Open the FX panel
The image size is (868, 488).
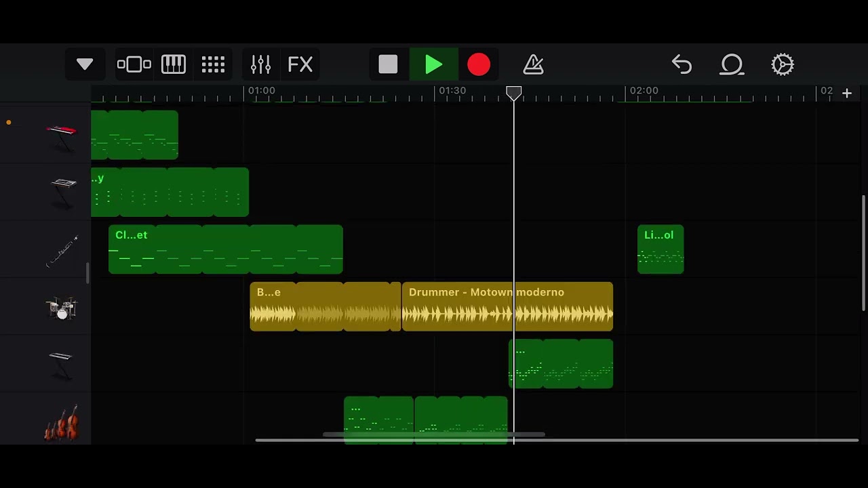[300, 64]
